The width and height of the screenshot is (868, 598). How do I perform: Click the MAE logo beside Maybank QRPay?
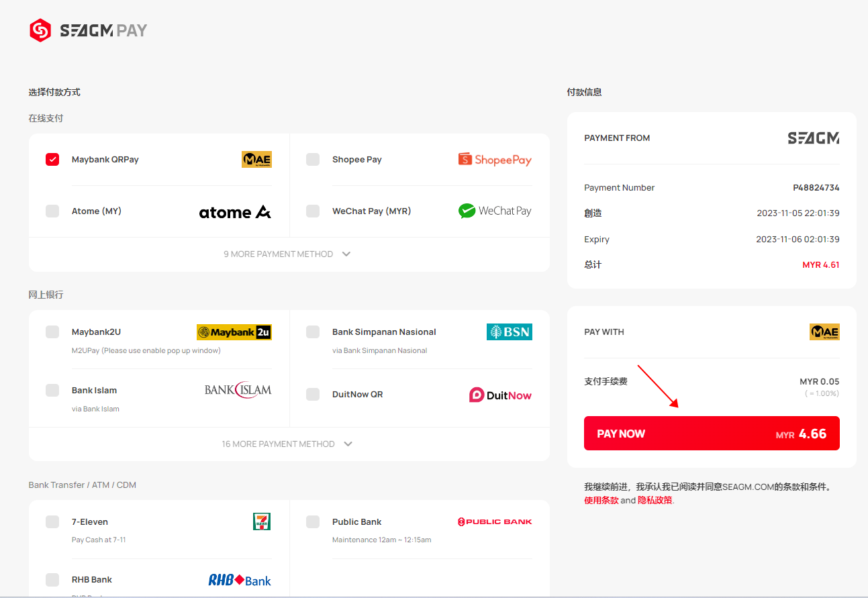(256, 159)
